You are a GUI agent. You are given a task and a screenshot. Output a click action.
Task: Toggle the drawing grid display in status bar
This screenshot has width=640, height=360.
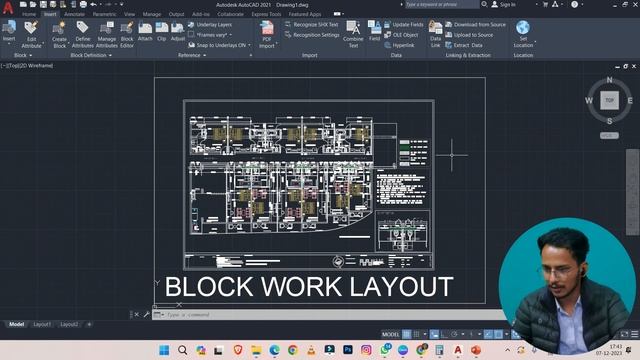point(407,334)
